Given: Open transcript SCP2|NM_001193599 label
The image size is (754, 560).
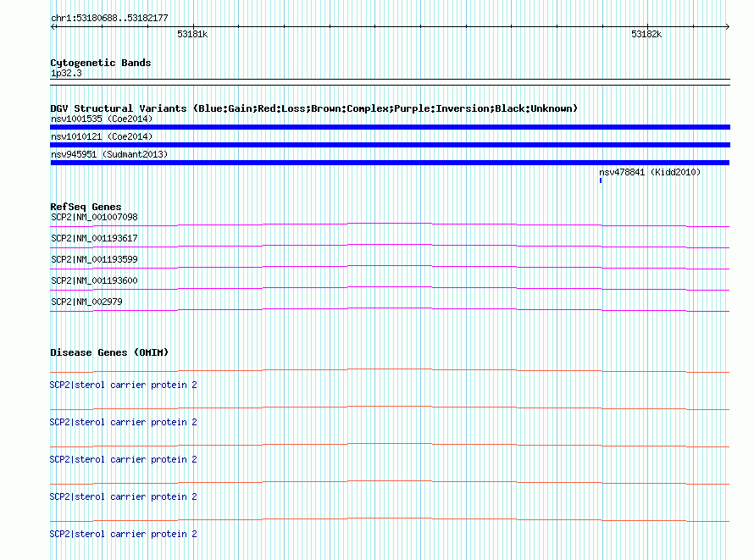Looking at the screenshot, I should pyautogui.click(x=94, y=259).
